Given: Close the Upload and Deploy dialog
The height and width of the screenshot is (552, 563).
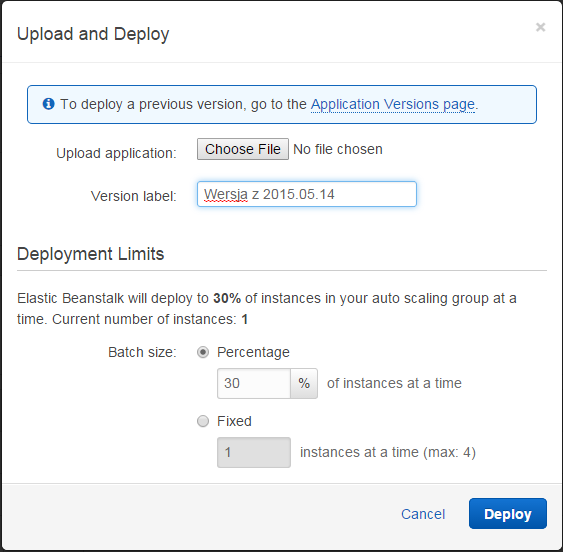Looking at the screenshot, I should [x=540, y=27].
